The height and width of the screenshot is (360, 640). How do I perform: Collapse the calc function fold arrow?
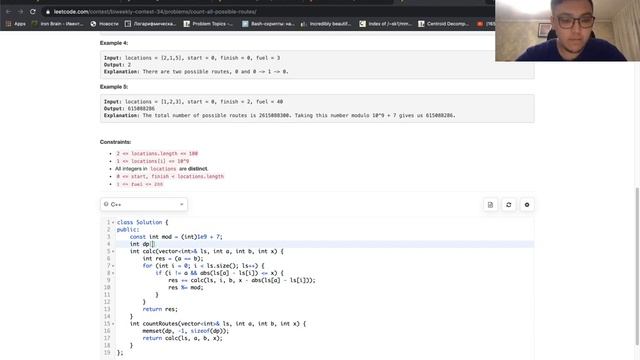[113, 251]
